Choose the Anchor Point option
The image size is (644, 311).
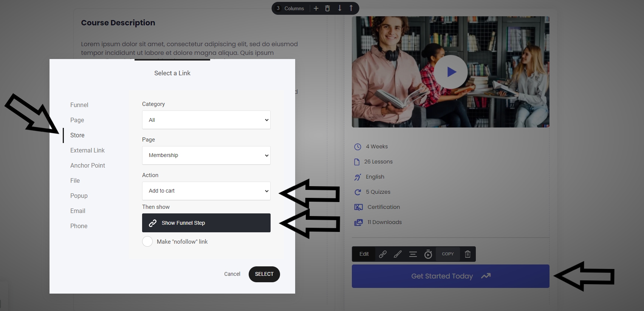tap(87, 165)
